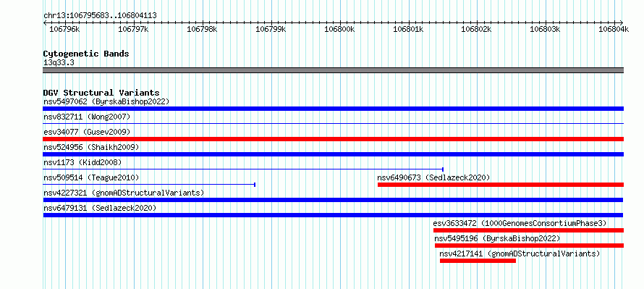
Task: Click the chr13:106795683..106804113 region label
Action: (x=100, y=16)
